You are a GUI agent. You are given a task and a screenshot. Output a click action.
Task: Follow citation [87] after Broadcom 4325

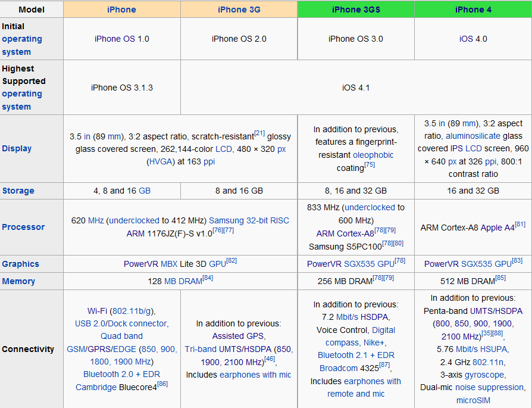pyautogui.click(x=384, y=365)
